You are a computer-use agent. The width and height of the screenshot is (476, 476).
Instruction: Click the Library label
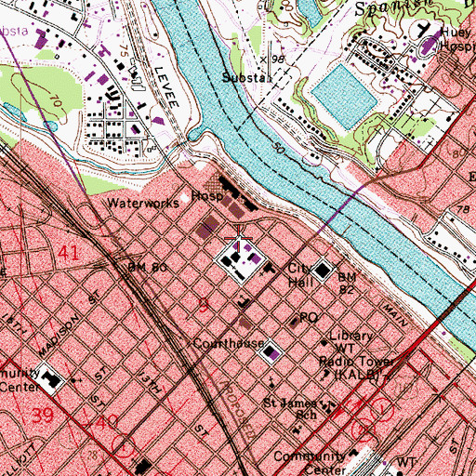coord(351,337)
